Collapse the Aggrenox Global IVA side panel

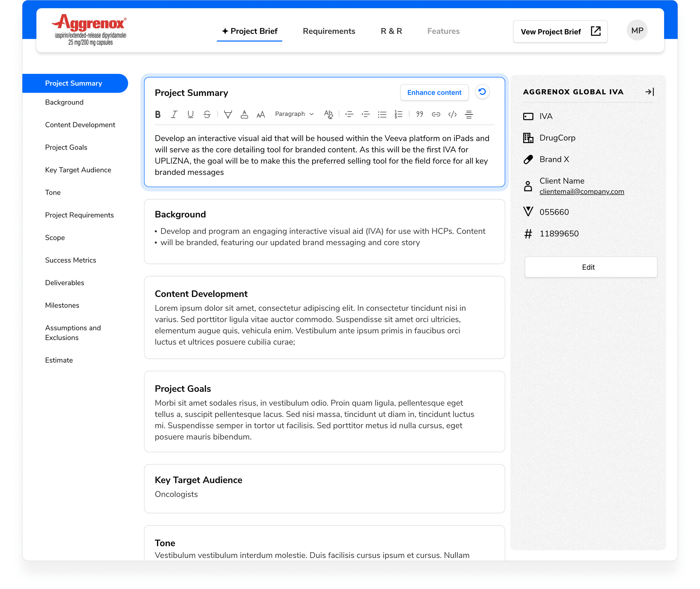[649, 92]
